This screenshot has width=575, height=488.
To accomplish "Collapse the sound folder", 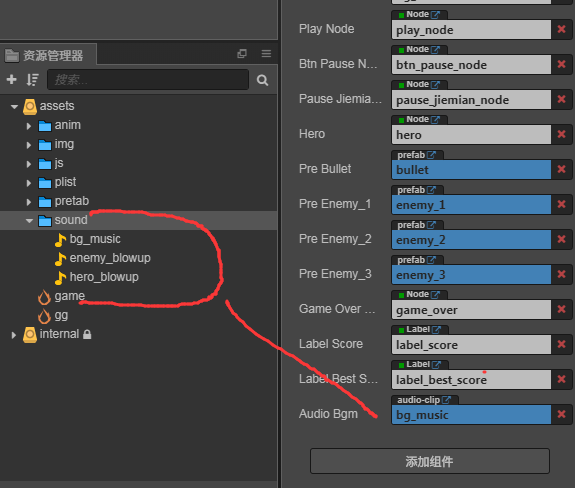I will [29, 220].
